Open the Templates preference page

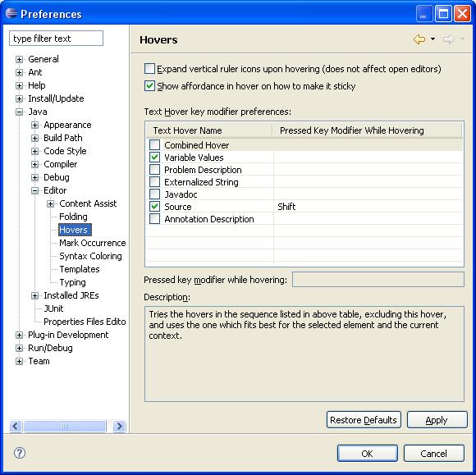point(80,269)
